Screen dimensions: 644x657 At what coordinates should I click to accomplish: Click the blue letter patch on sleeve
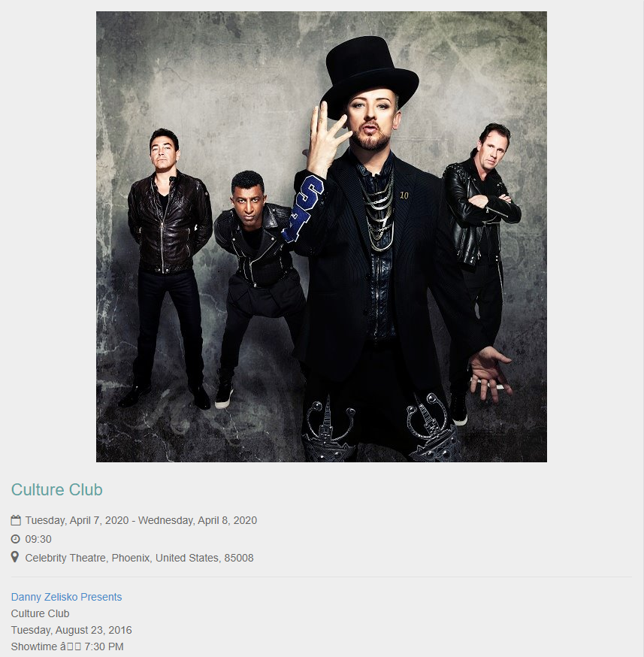(x=304, y=208)
